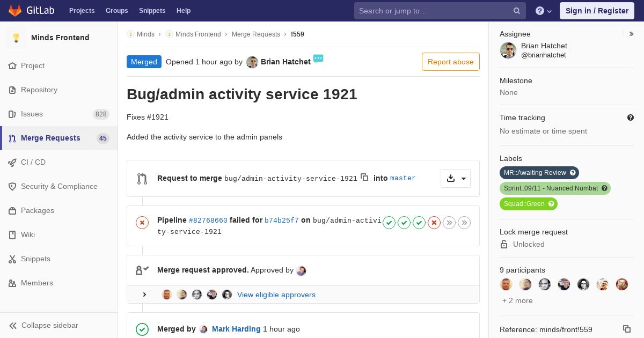
Task: Click the Time tracking help icon
Action: [x=631, y=117]
